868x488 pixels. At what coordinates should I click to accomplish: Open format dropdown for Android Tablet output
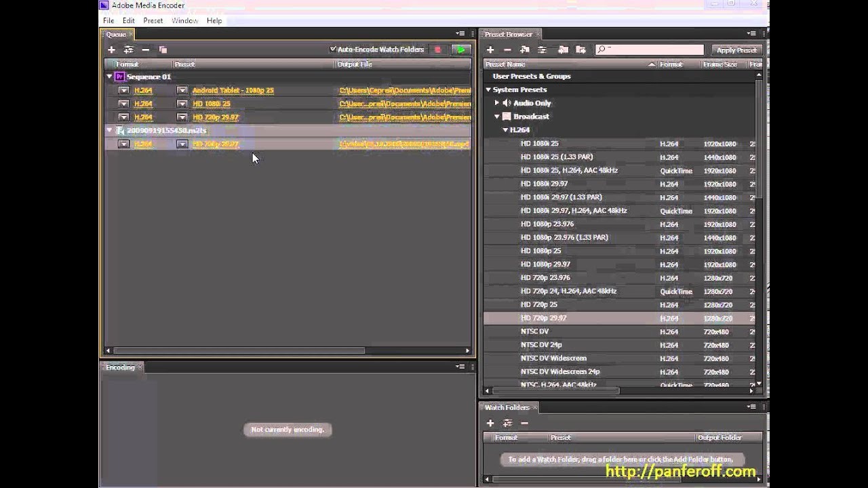click(123, 90)
